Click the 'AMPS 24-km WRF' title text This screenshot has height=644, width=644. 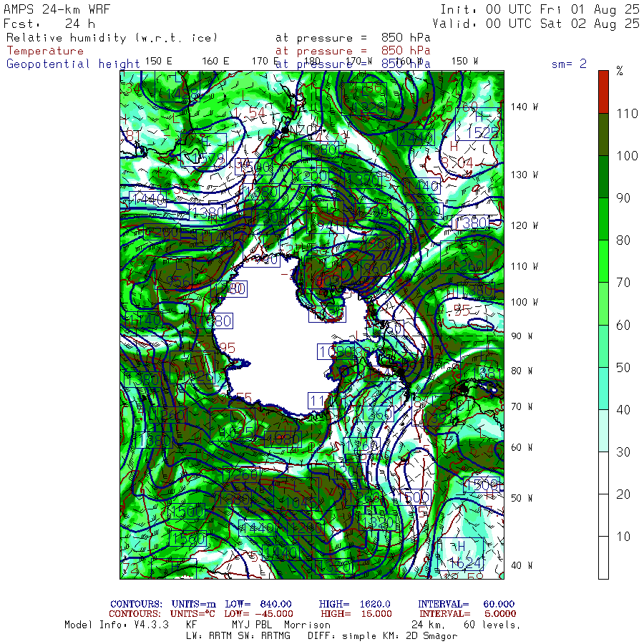point(57,9)
